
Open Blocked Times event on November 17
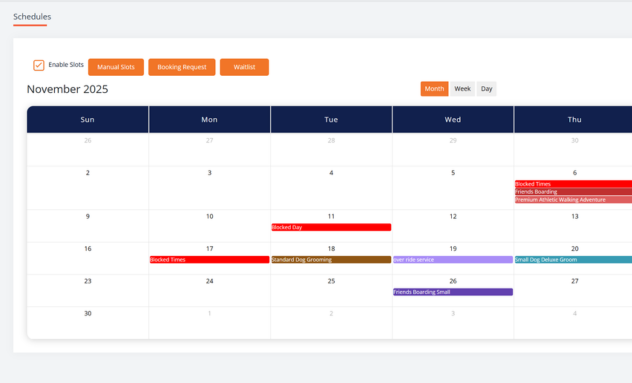pos(210,260)
